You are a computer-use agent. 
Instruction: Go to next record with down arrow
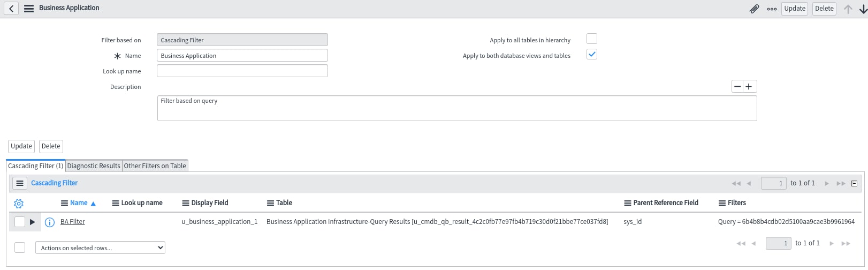pyautogui.click(x=863, y=9)
